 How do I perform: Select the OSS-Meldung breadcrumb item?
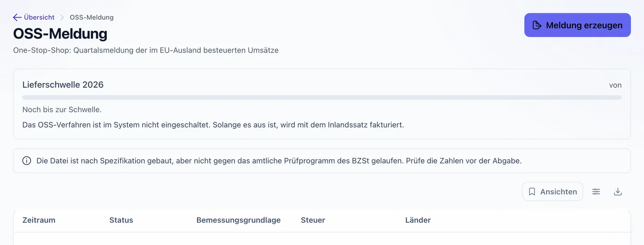pos(92,17)
